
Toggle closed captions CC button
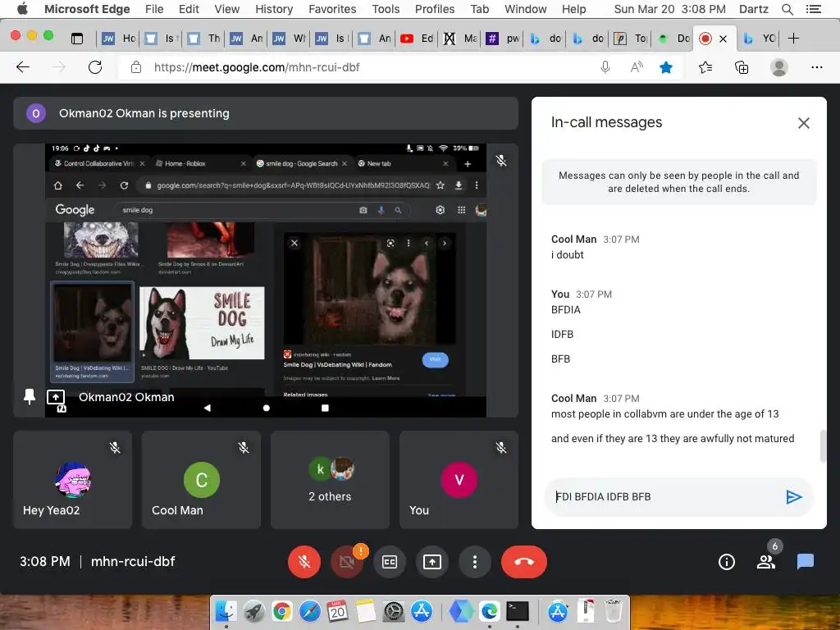pos(390,561)
